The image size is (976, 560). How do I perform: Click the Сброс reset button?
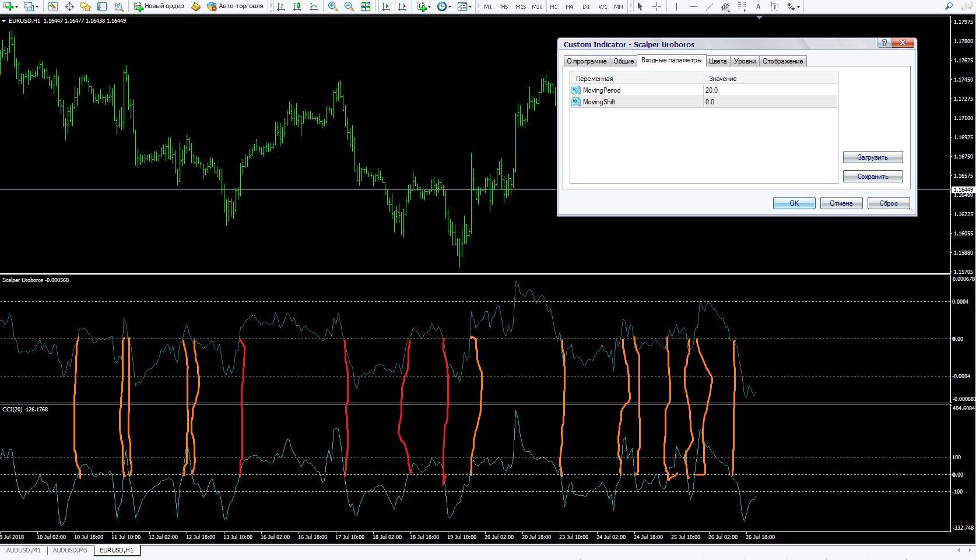pos(888,203)
